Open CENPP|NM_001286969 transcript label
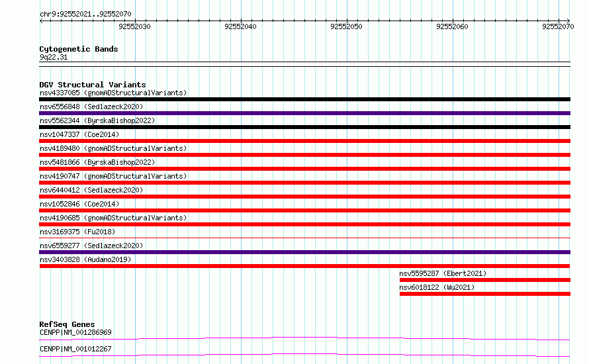Image resolution: width=589 pixels, height=364 pixels. 75,332
